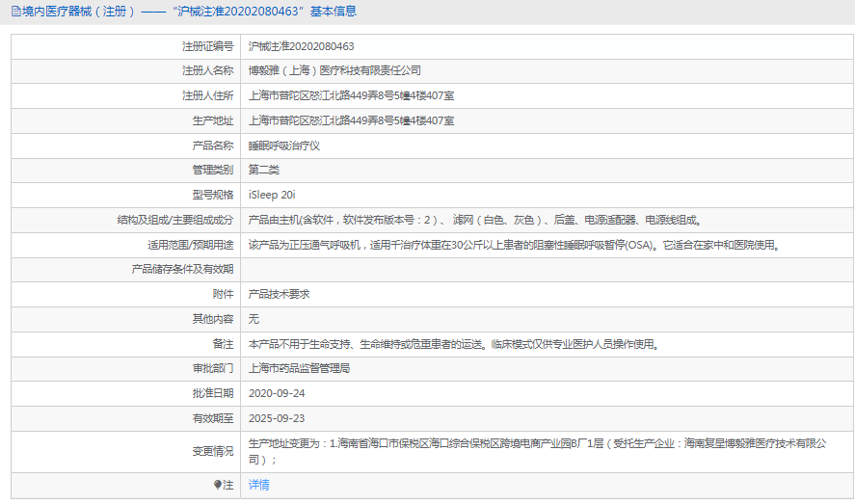Screen dimensions: 855x504
Task: Select model value iSleep 20i
Action: pyautogui.click(x=272, y=195)
